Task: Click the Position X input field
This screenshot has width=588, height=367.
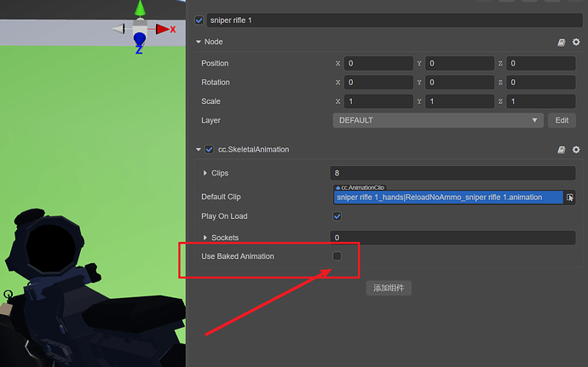Action: [378, 63]
